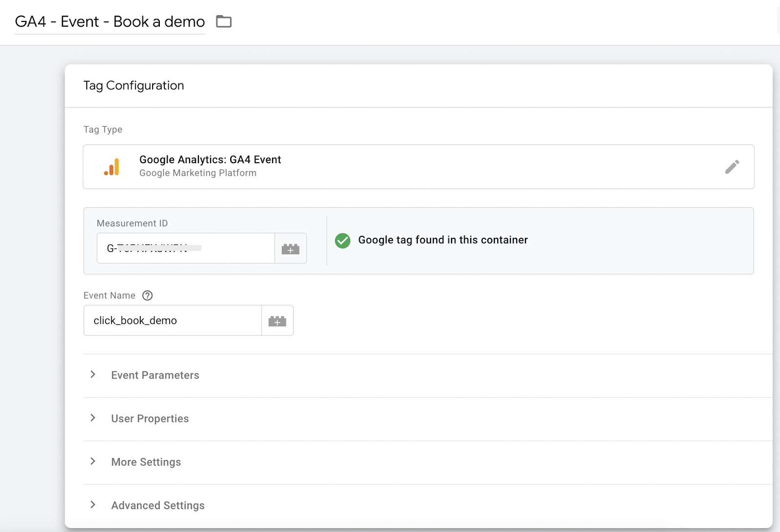Click the pencil icon to edit tag type
The height and width of the screenshot is (532, 780).
pos(732,167)
